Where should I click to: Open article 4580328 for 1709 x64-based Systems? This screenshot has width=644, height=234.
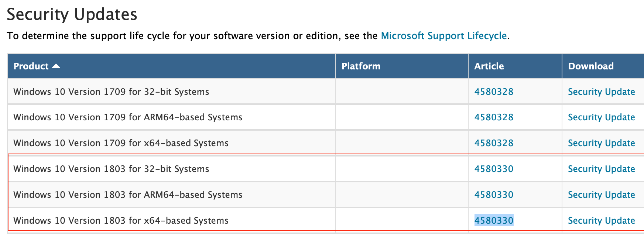494,143
